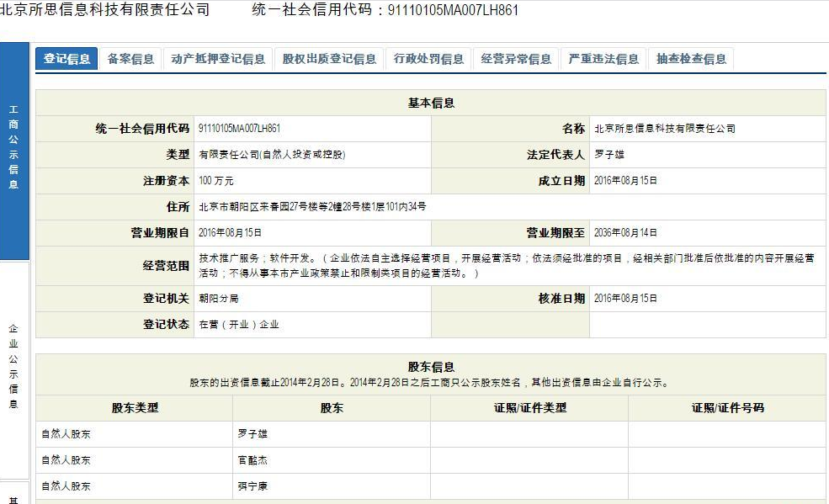Click the 核准日期 date value
829x504 pixels.
(x=625, y=299)
